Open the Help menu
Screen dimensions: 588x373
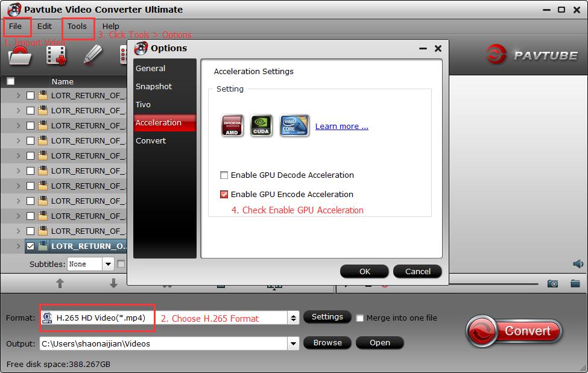point(110,27)
